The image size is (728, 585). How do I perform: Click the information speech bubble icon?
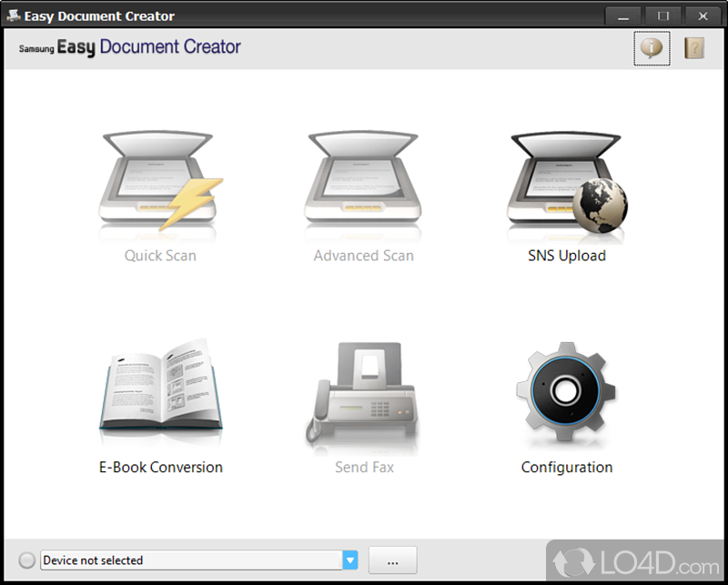pyautogui.click(x=652, y=48)
